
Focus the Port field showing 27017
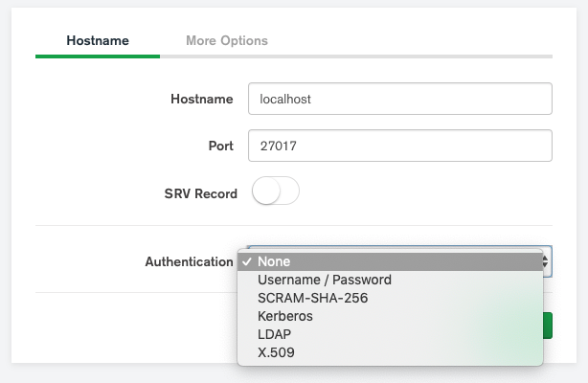tap(399, 146)
